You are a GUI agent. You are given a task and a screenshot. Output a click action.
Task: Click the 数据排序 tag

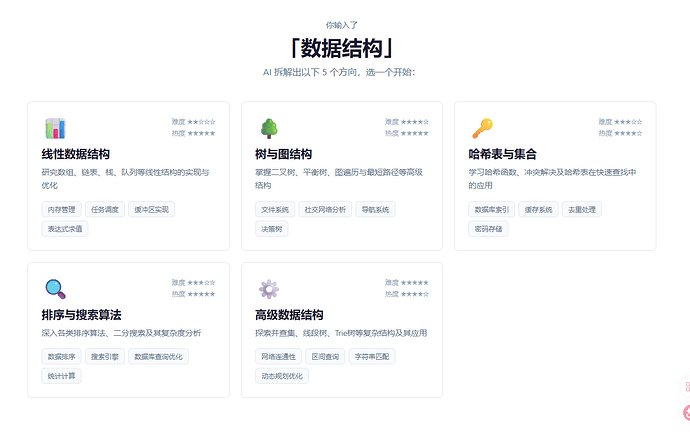[x=62, y=356]
